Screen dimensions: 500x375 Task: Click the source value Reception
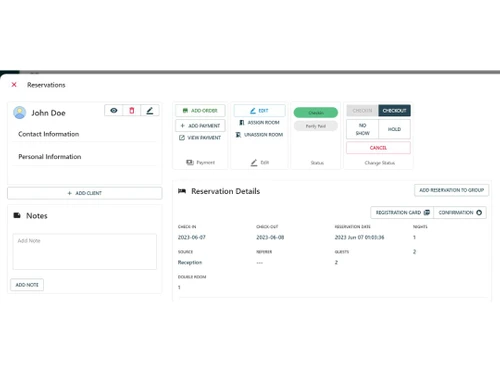(x=190, y=262)
